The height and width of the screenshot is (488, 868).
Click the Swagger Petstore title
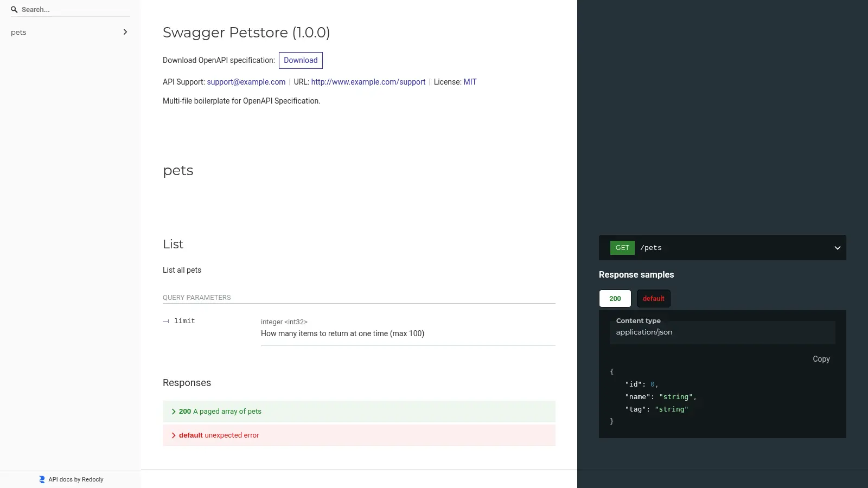[246, 33]
